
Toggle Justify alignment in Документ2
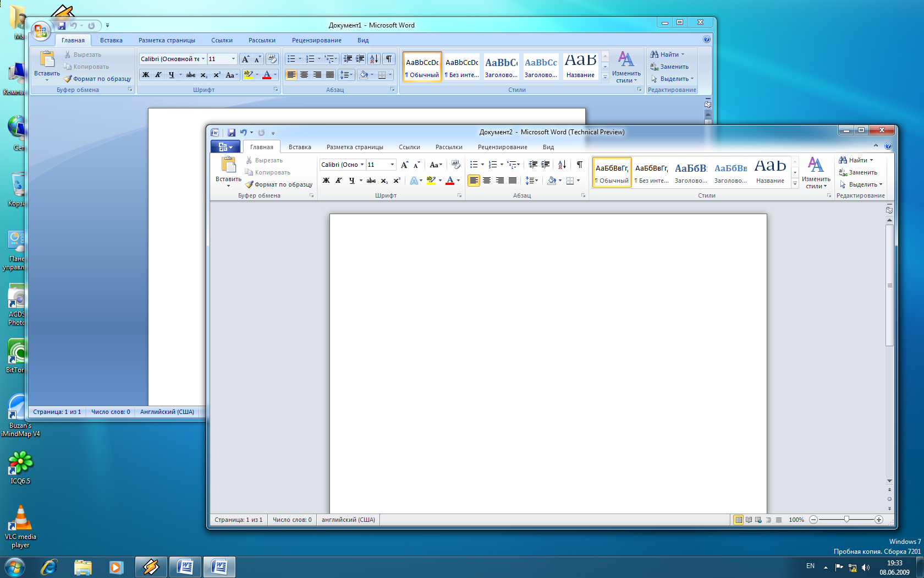(513, 181)
